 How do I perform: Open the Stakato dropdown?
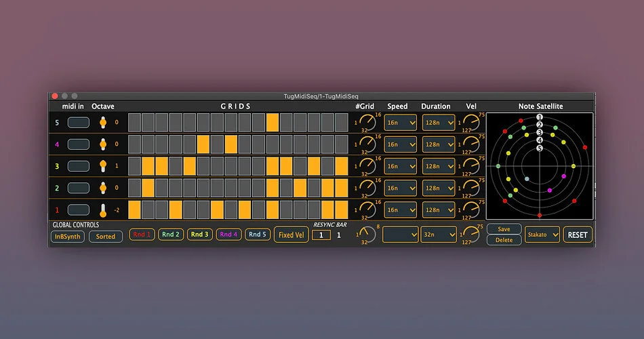tap(542, 235)
